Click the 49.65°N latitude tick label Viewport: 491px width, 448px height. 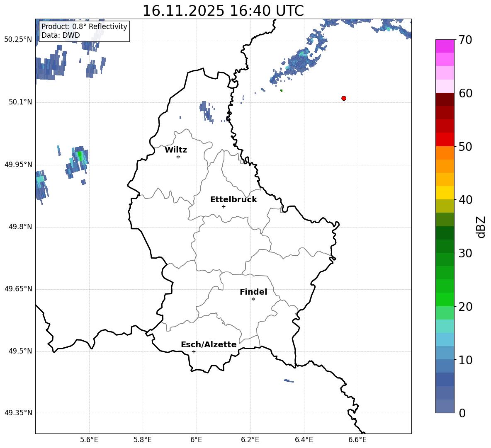click(18, 289)
